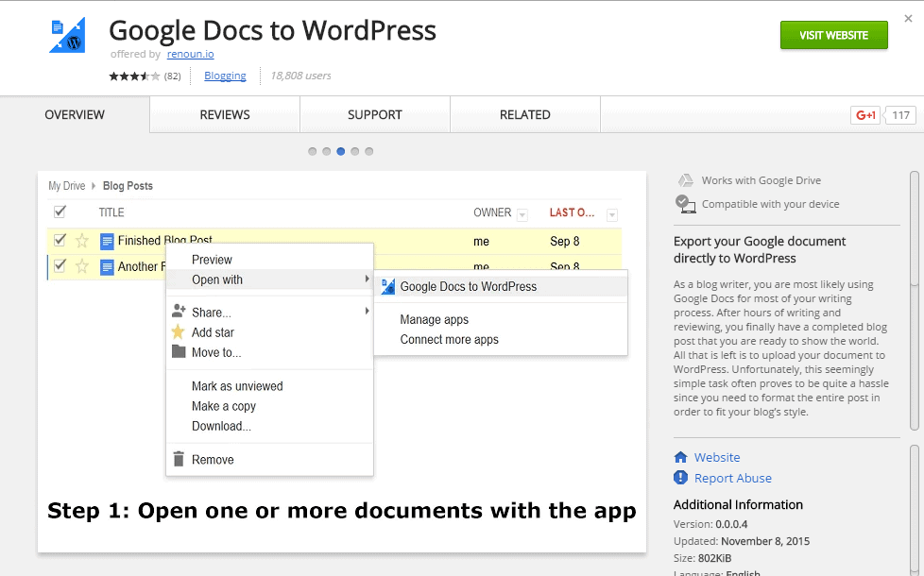The height and width of the screenshot is (576, 924).
Task: Click the Add star icon in context menu
Action: pos(178,332)
